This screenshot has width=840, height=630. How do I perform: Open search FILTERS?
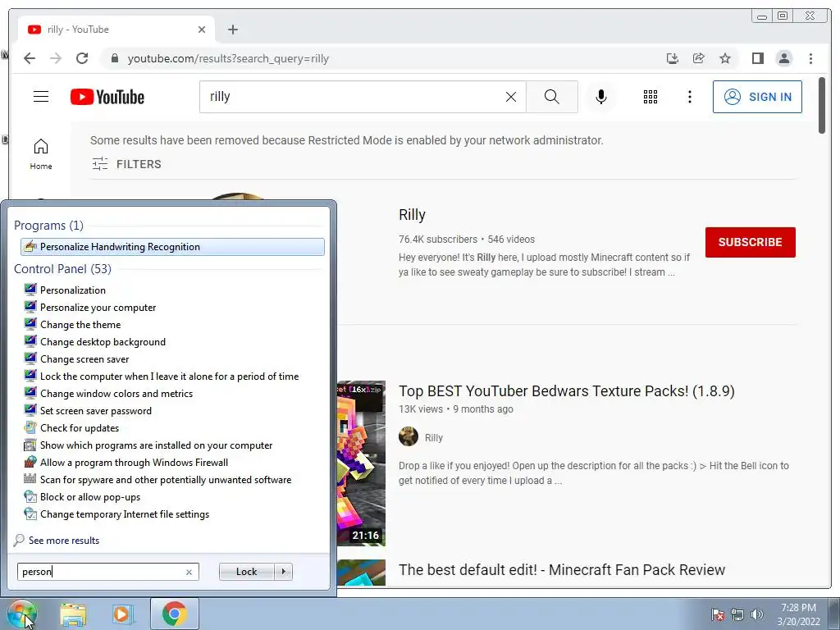point(126,164)
